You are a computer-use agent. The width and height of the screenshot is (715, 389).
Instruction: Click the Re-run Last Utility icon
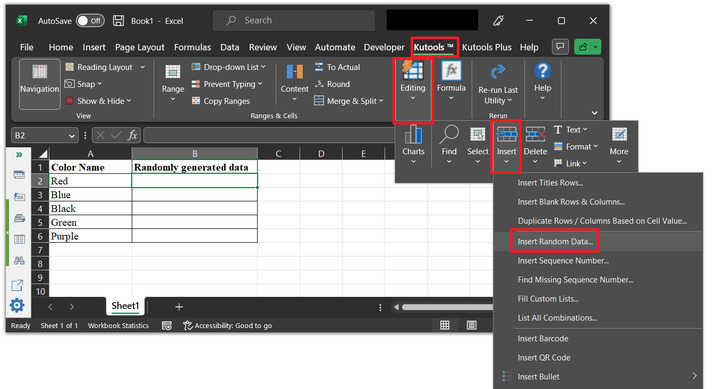(497, 72)
